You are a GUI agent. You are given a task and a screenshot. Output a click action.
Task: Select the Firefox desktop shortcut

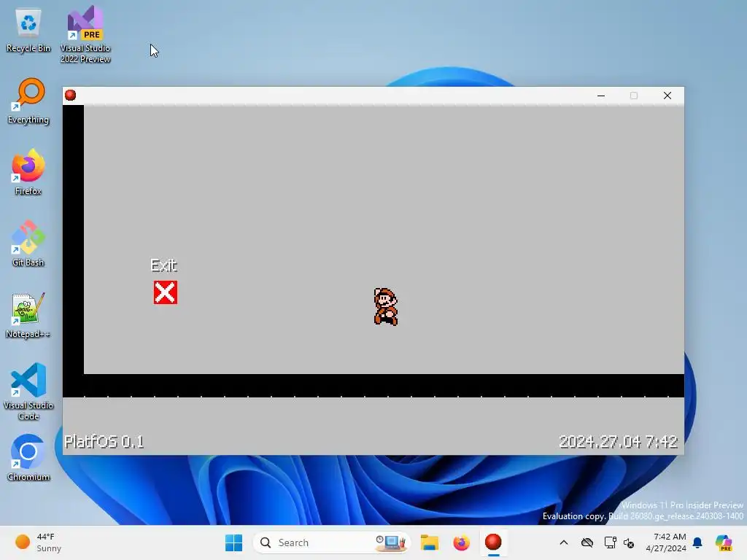28,172
